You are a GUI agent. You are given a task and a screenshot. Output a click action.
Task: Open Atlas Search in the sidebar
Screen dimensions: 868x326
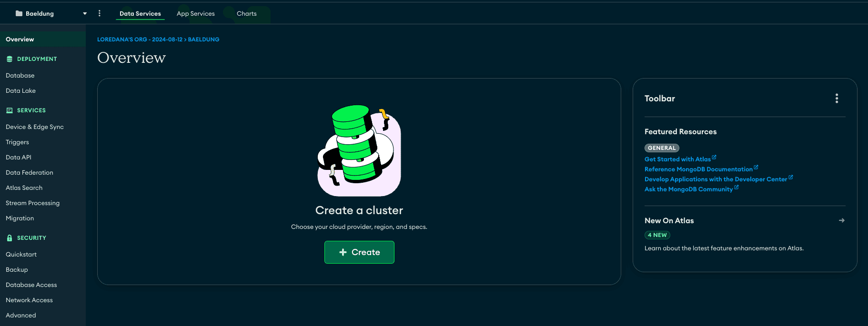[24, 188]
